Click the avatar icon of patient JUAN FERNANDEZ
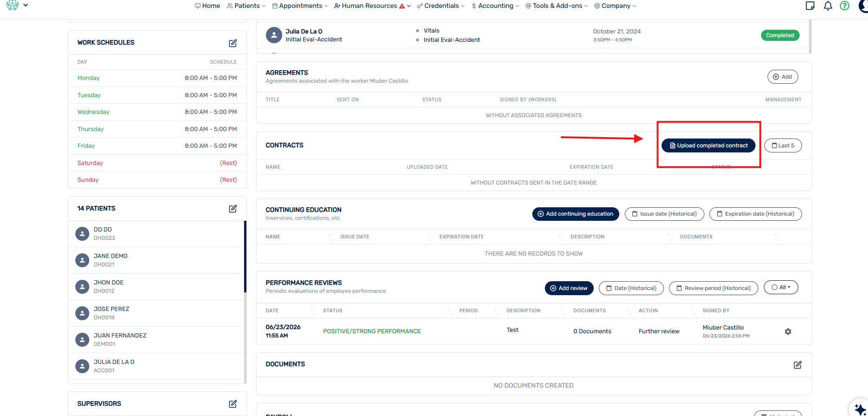 [82, 340]
